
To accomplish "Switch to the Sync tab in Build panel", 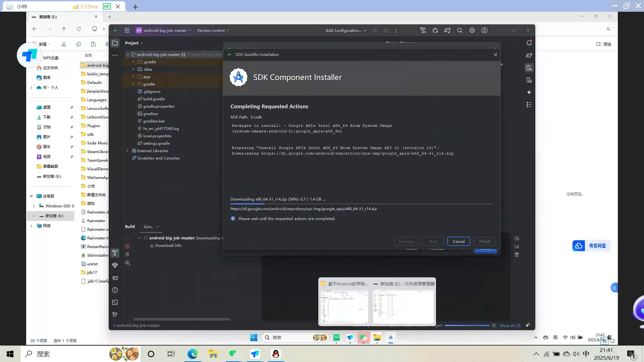I will 148,227.
